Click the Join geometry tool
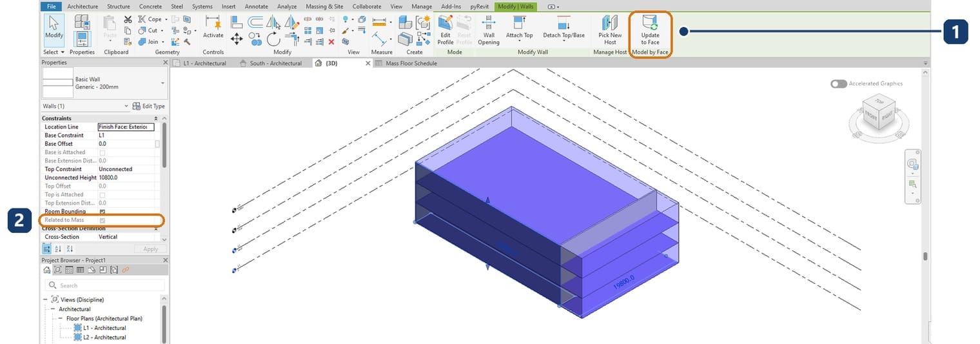980x344 pixels. click(x=148, y=41)
